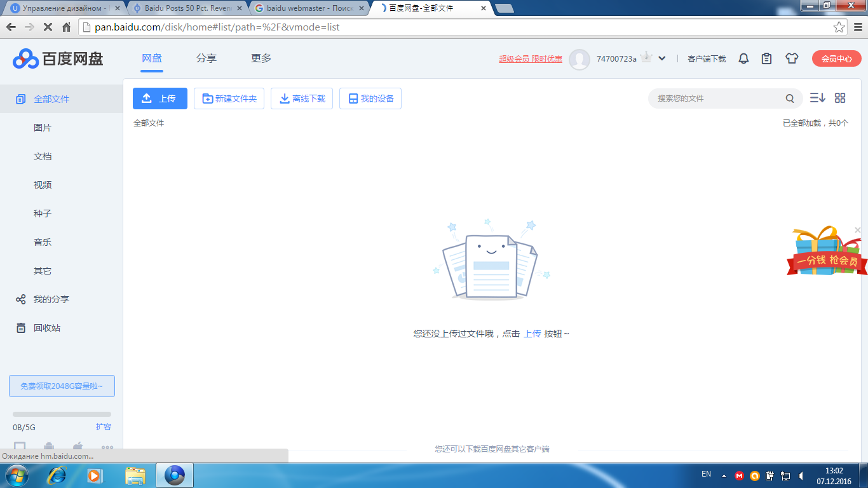The image size is (868, 488).
Task: Open the 网盘 tab
Action: [x=152, y=58]
